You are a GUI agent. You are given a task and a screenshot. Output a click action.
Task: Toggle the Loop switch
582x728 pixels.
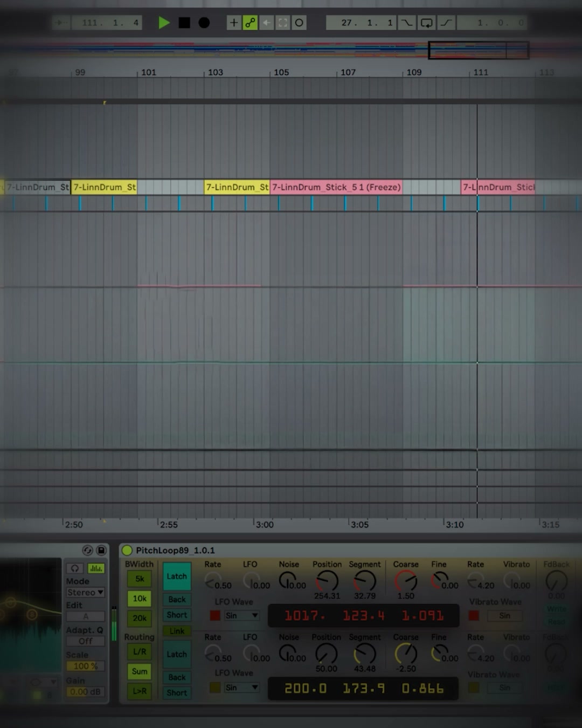[x=426, y=23]
